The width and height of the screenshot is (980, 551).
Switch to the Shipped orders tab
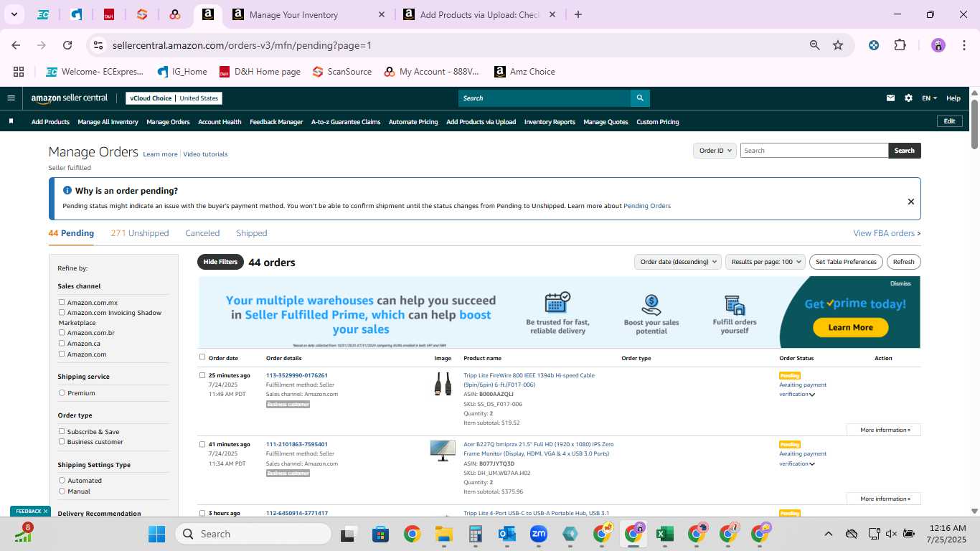tap(252, 233)
